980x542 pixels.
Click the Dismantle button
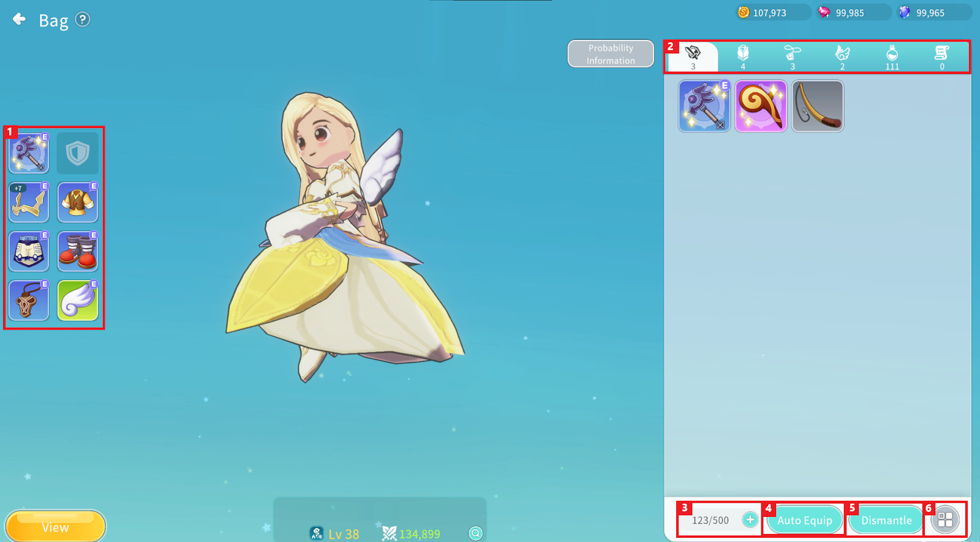(x=886, y=520)
